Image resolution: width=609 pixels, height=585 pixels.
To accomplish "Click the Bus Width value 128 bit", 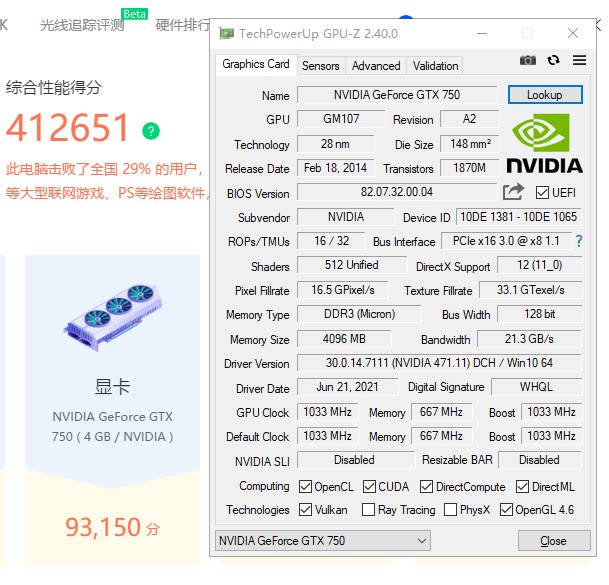I will (539, 314).
